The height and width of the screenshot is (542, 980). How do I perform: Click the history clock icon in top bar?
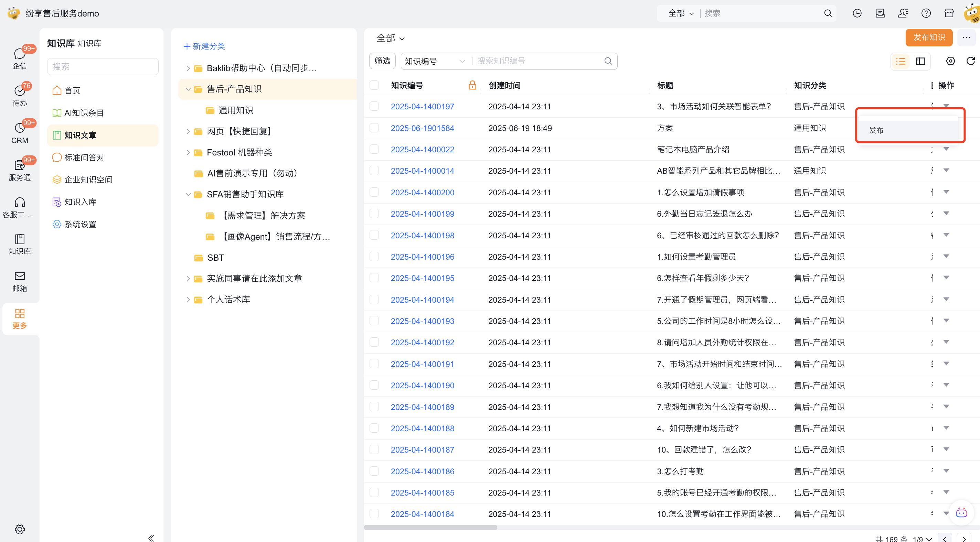857,13
